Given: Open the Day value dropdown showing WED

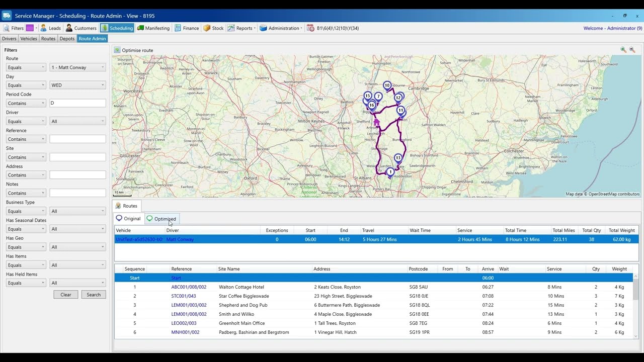Looking at the screenshot, I should coord(77,85).
